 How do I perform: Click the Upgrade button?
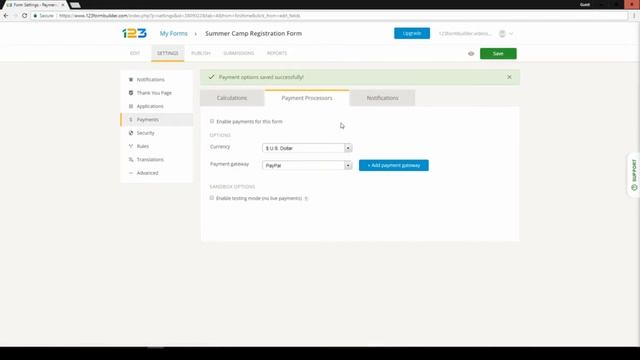tap(412, 33)
